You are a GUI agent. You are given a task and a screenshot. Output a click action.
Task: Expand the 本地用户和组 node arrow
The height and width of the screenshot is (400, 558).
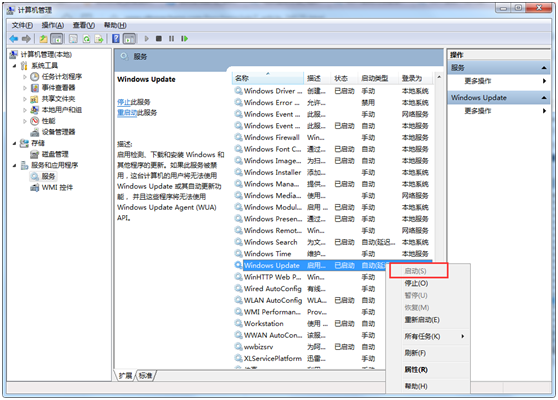tap(25, 110)
